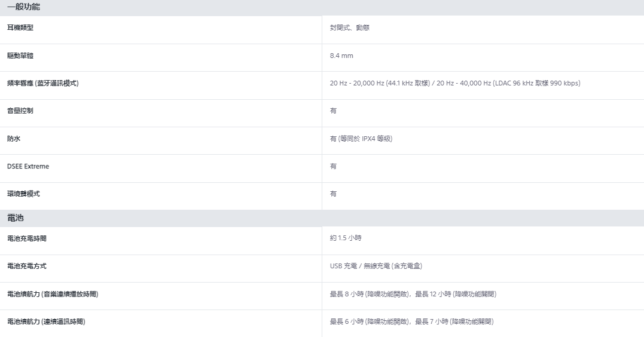Select the 驅動單體 row label
This screenshot has height=337, width=644.
click(20, 56)
